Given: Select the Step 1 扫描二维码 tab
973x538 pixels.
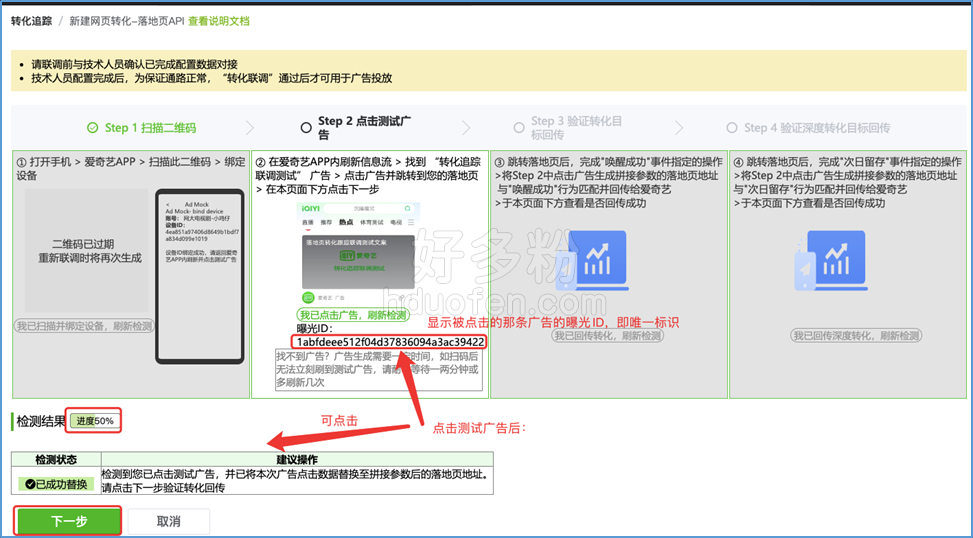Looking at the screenshot, I should pyautogui.click(x=141, y=128).
